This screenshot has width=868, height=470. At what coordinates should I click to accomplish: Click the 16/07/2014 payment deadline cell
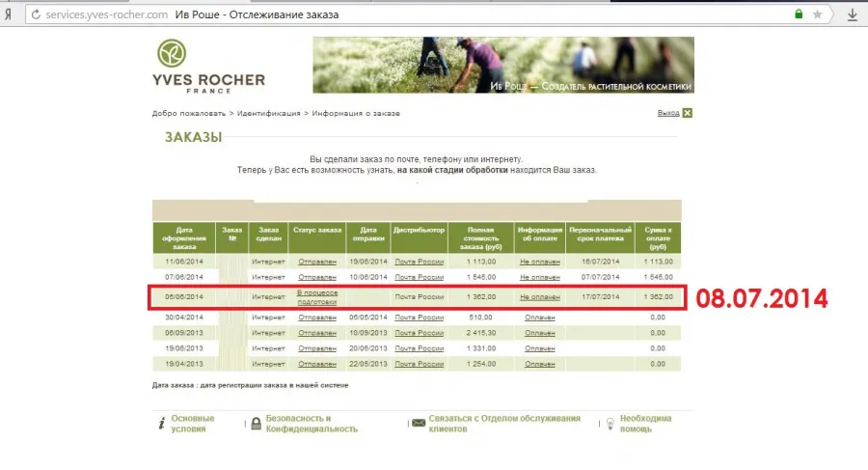tap(601, 262)
